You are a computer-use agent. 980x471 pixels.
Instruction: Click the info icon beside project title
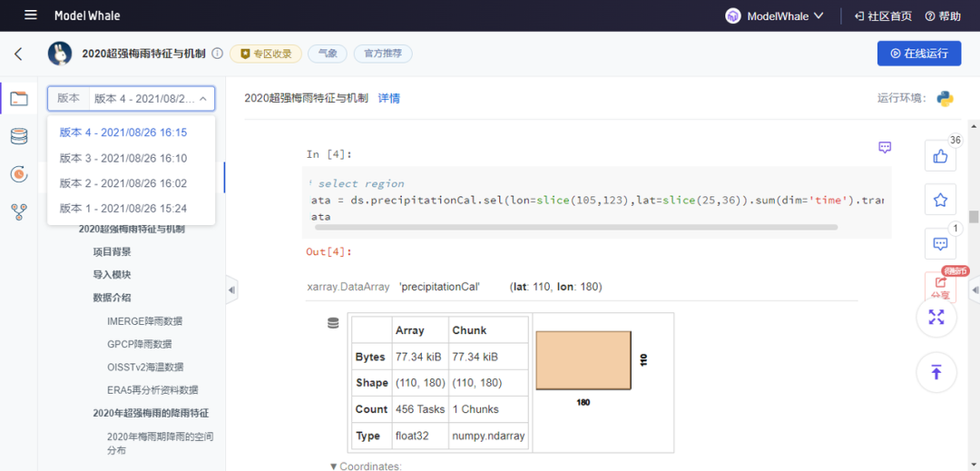pyautogui.click(x=218, y=54)
